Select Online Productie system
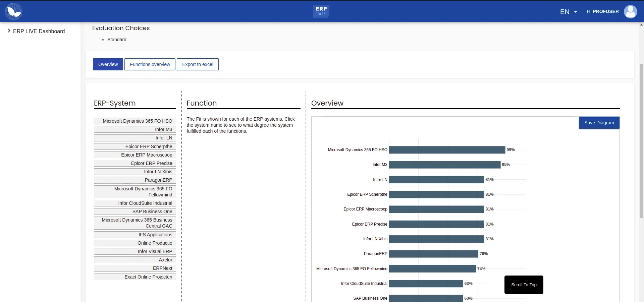Image resolution: width=644 pixels, height=302 pixels. 135,243
